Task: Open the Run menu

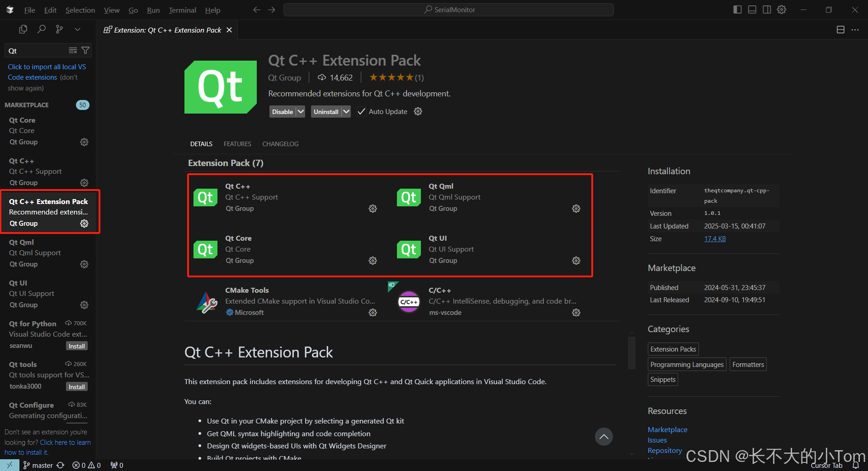Action: click(153, 10)
